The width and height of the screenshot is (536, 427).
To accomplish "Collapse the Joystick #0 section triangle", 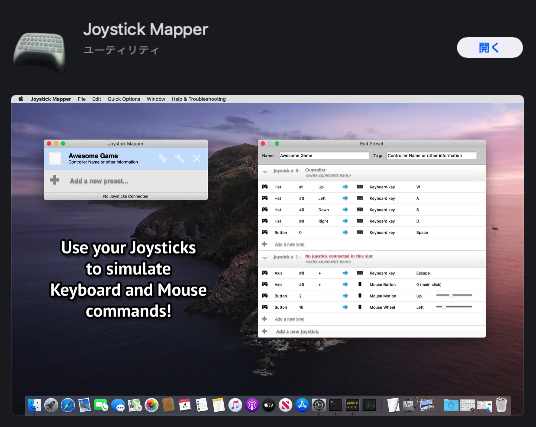I will pyautogui.click(x=265, y=172).
